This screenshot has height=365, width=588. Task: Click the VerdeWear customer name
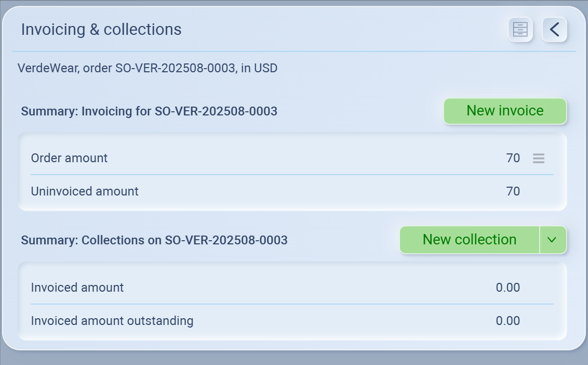click(48, 68)
